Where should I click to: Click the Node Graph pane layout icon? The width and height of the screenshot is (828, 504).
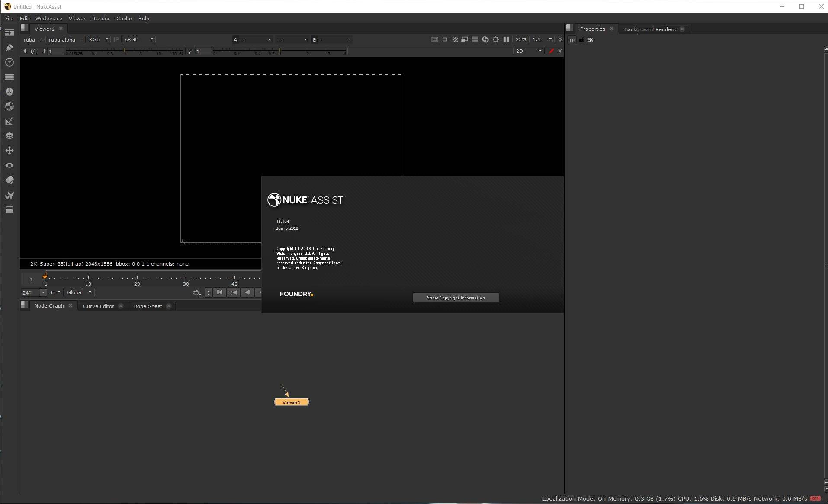point(24,305)
